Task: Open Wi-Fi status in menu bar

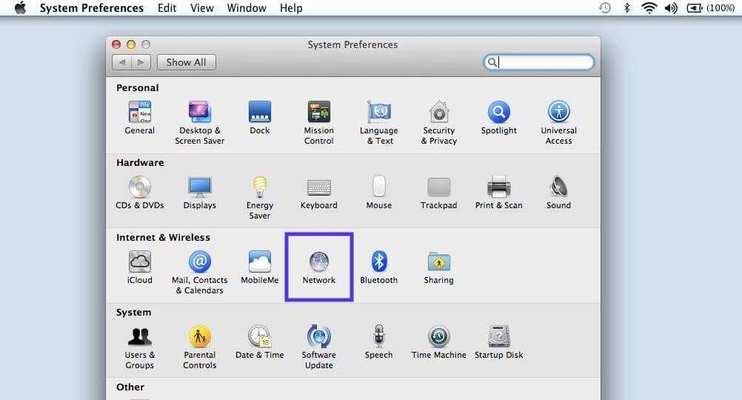Action: (x=649, y=8)
